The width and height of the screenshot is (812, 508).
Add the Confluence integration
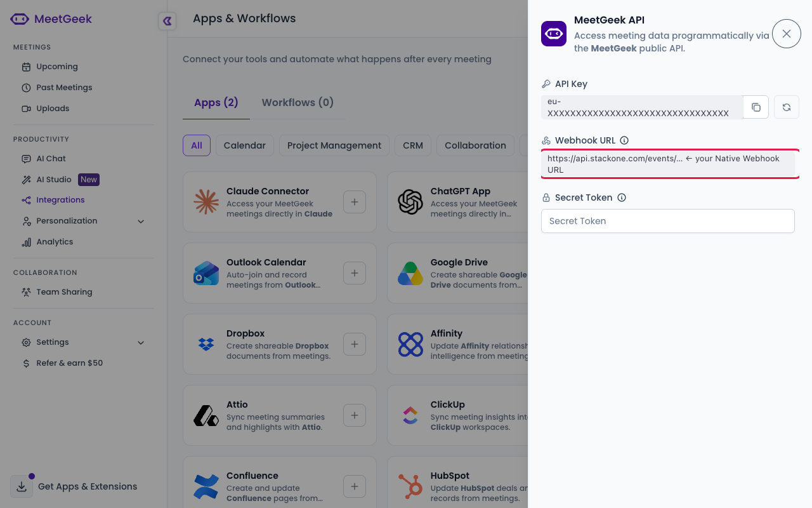pyautogui.click(x=355, y=487)
